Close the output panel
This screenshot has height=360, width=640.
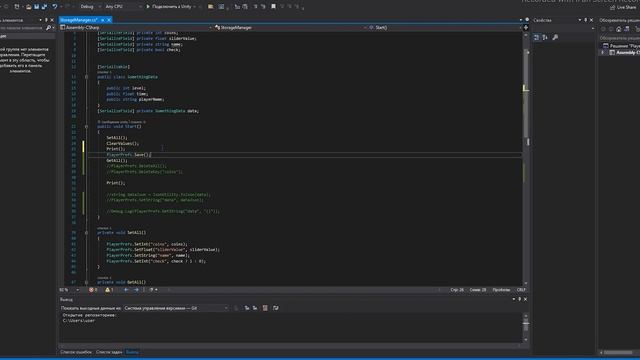525,299
